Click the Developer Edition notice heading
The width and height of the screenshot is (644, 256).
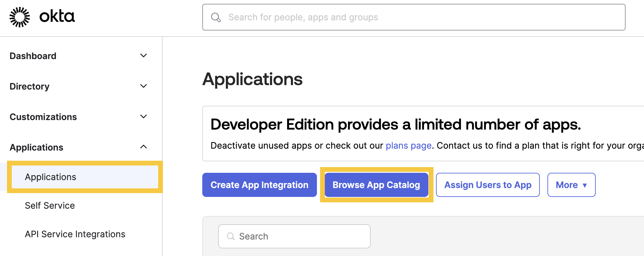point(396,124)
